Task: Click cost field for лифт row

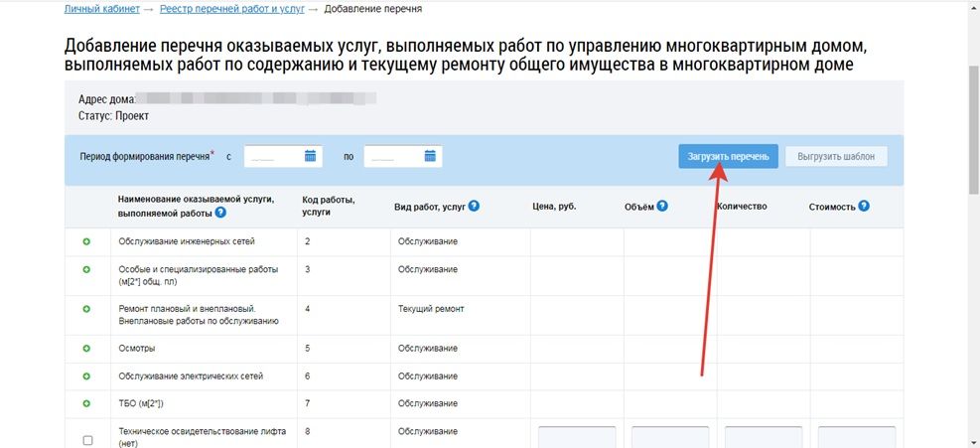Action: pos(856,437)
